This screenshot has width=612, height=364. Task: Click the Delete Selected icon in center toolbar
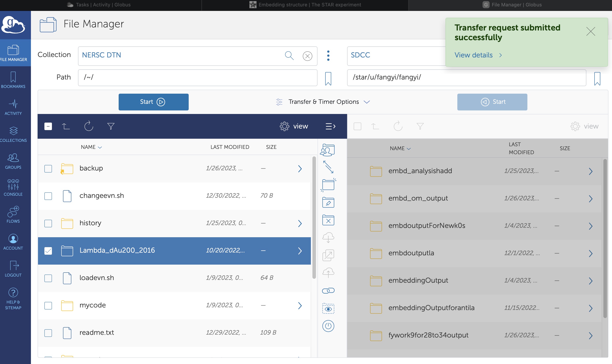(x=328, y=220)
